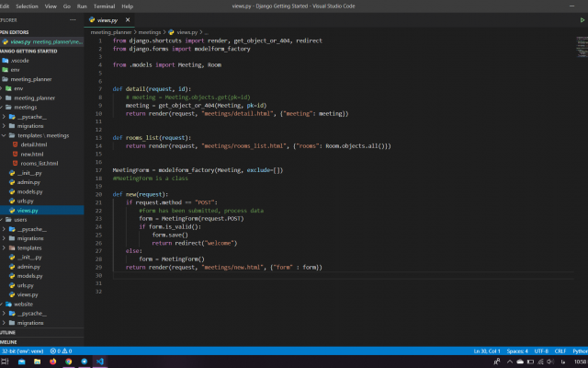Select the users folder
This screenshot has width=588, height=368.
(20, 220)
